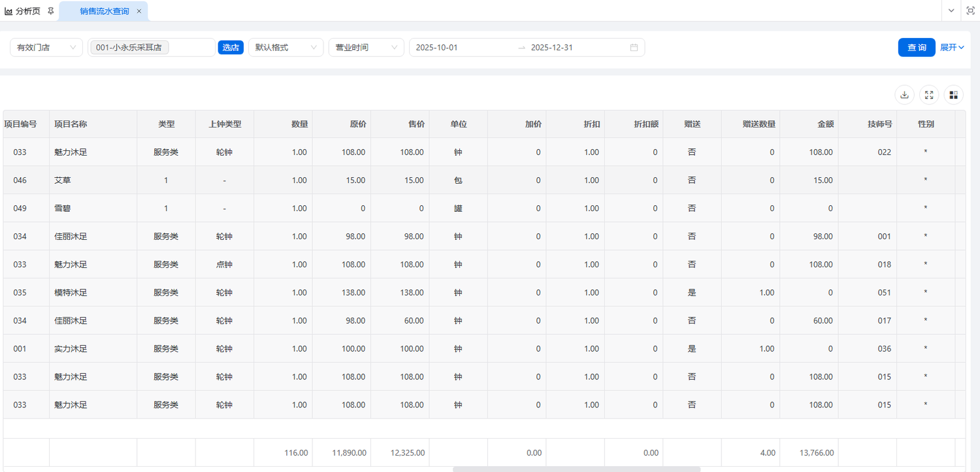The image size is (980, 472).
Task: Click the end date 2025-12-31 field
Action: (x=562, y=48)
